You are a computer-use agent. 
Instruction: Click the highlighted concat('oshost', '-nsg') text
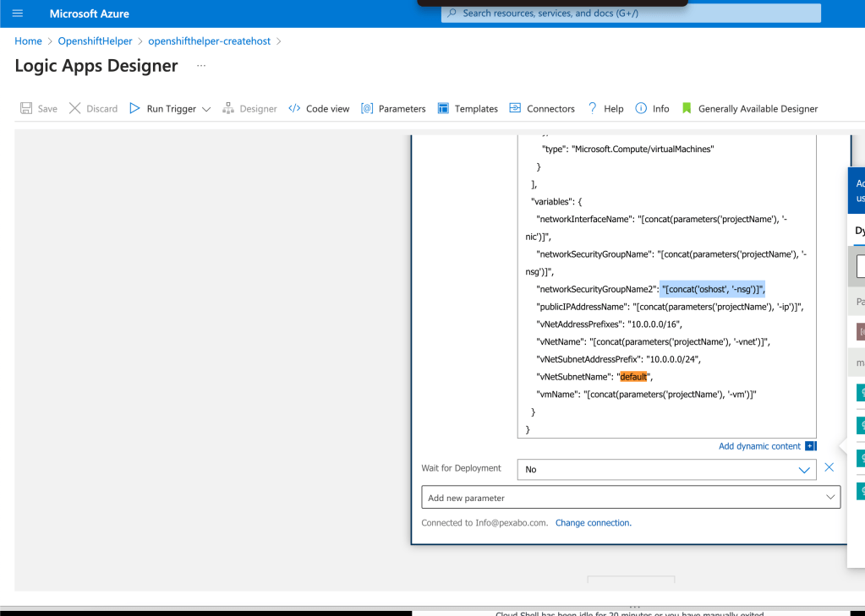tap(713, 289)
